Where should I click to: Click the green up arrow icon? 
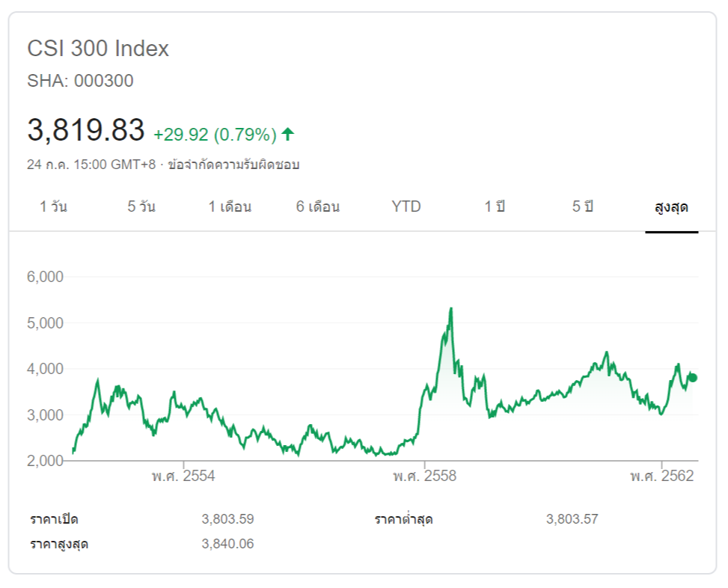point(288,135)
